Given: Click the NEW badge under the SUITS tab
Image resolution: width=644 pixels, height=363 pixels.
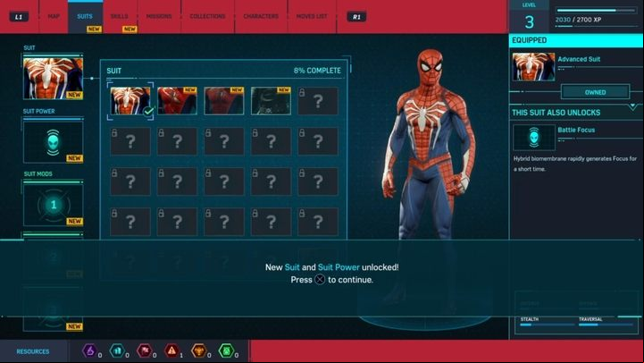Looking at the screenshot, I should coord(94,30).
